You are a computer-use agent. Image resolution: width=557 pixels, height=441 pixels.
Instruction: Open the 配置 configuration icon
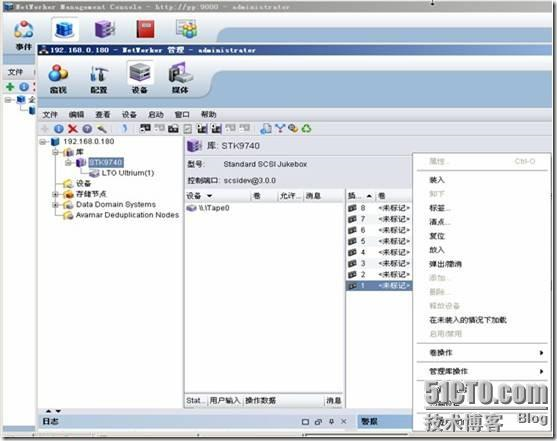pos(99,79)
